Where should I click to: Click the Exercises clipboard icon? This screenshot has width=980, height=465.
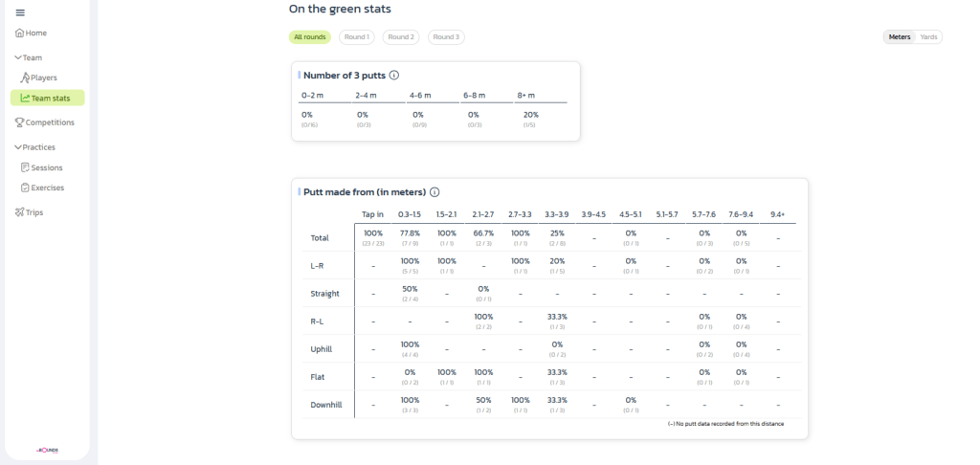[25, 188]
